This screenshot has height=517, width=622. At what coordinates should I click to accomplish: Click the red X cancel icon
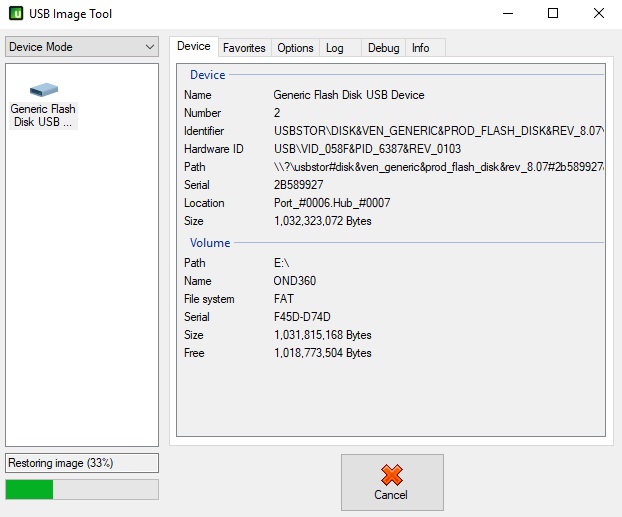(x=392, y=475)
